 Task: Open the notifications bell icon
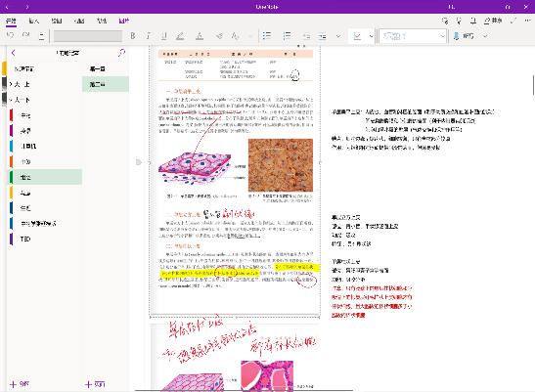[x=473, y=21]
